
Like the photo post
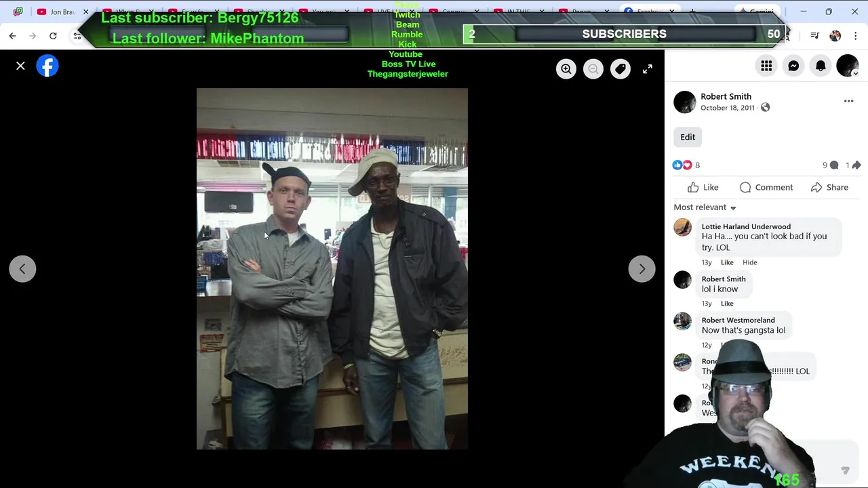click(703, 187)
